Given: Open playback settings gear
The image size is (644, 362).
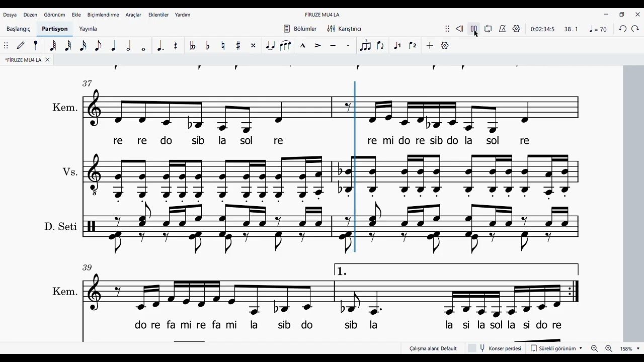Looking at the screenshot, I should (516, 29).
